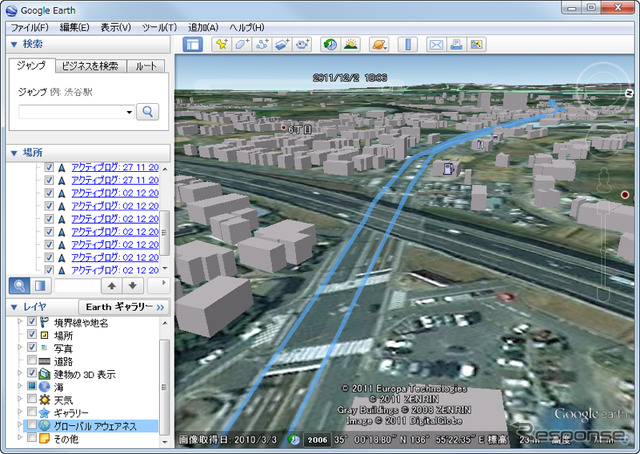Image resolution: width=640 pixels, height=454 pixels.
Task: Check the その他 layer checkbox
Action: tap(31, 438)
